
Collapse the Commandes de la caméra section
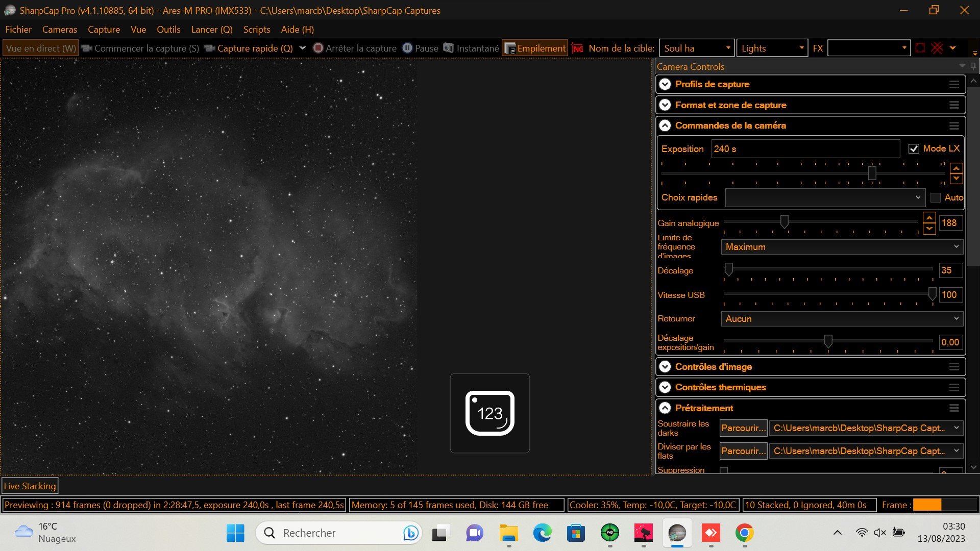pos(665,126)
